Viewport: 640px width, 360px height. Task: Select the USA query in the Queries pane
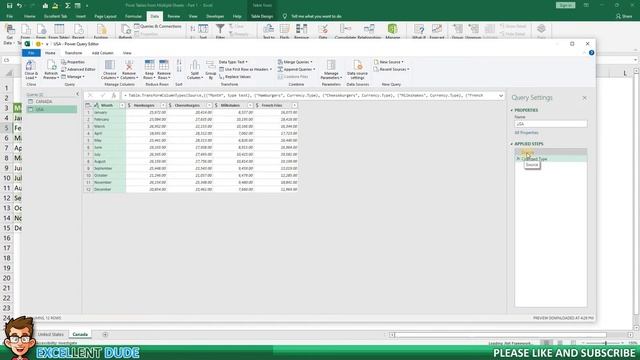51,109
